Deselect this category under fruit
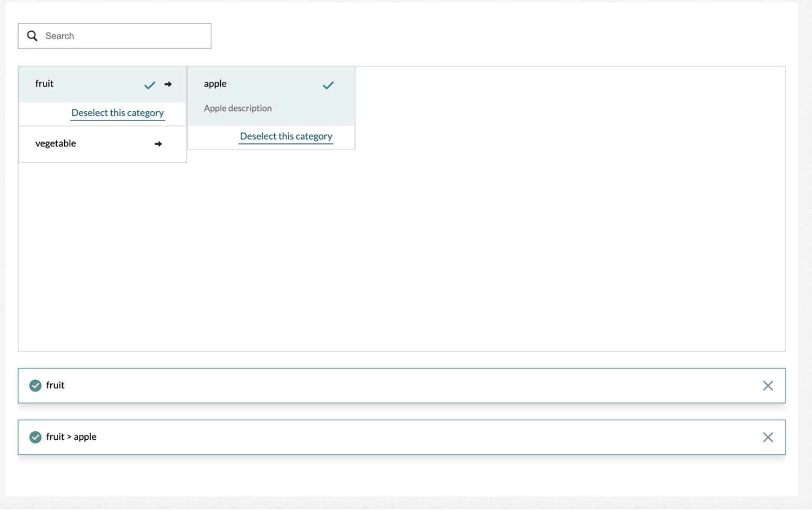 [117, 113]
